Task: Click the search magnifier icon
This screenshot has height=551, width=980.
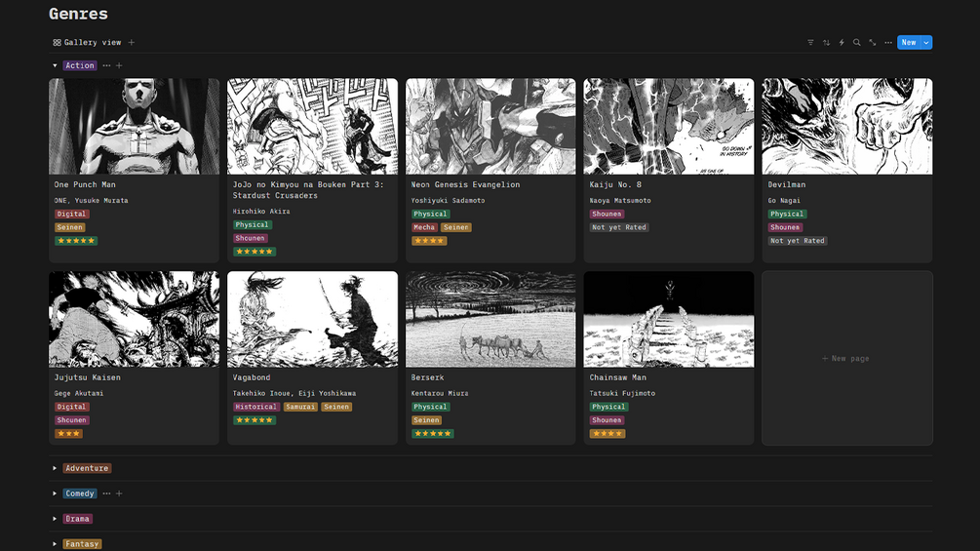Action: click(857, 43)
